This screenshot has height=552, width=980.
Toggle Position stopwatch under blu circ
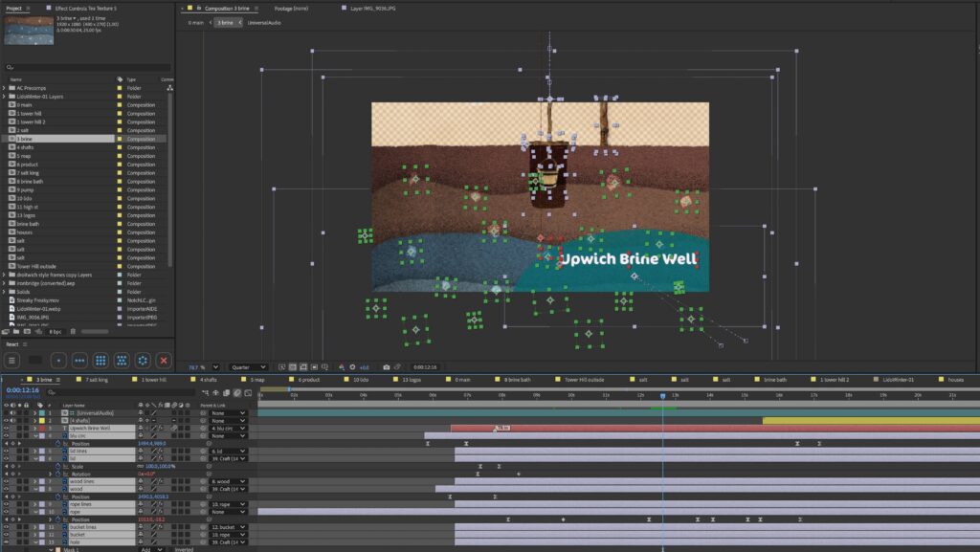coord(58,443)
